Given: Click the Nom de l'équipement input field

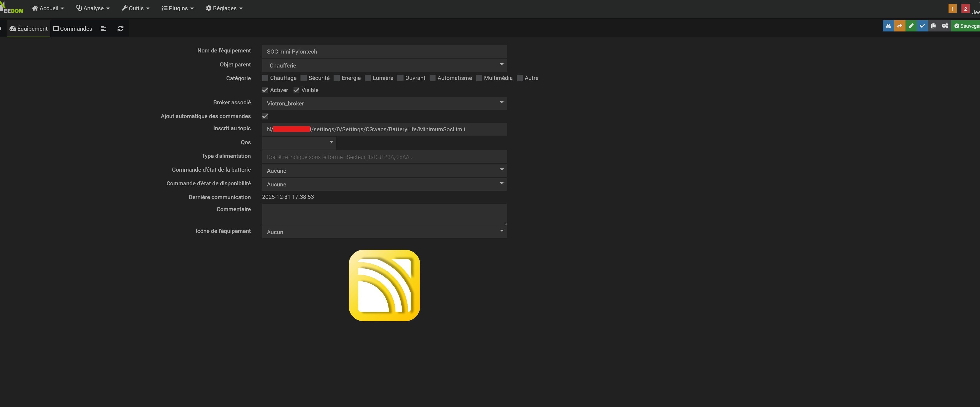Looking at the screenshot, I should coord(384,51).
